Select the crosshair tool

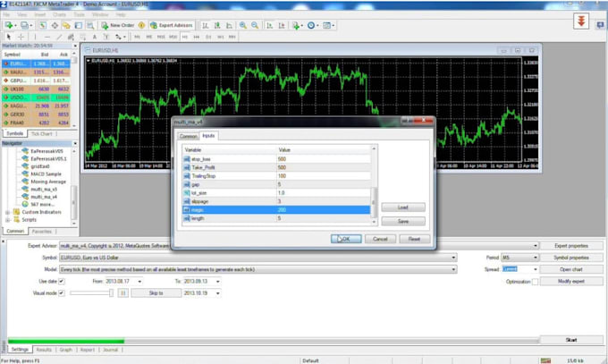(x=21, y=37)
